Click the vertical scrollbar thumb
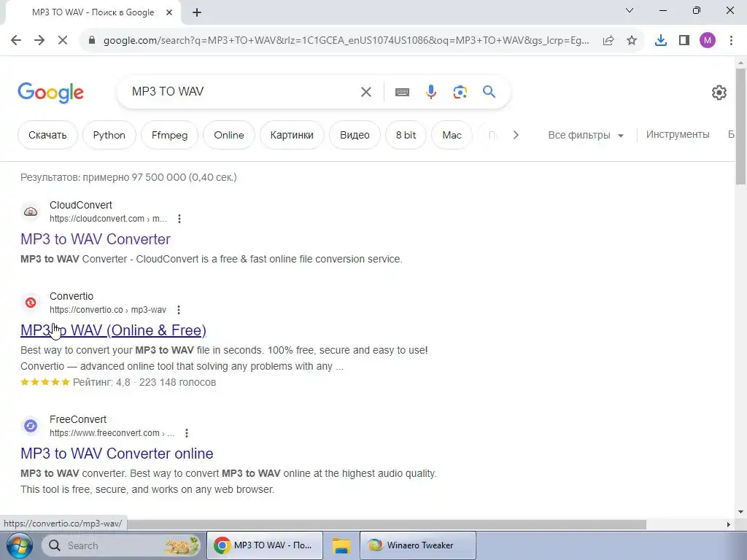Image resolution: width=747 pixels, height=560 pixels. [740, 127]
